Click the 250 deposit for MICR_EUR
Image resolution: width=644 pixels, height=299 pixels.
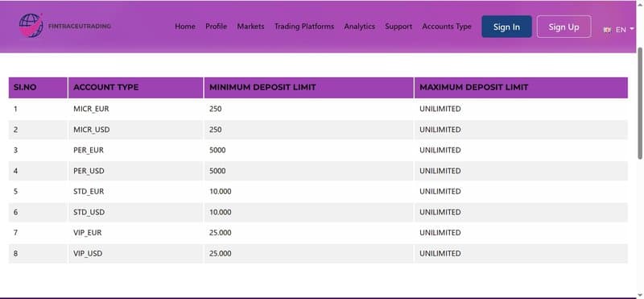pos(215,109)
